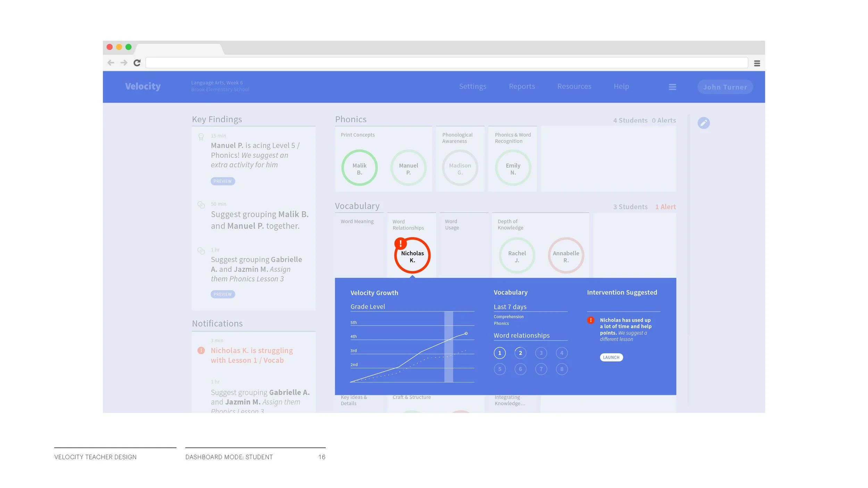This screenshot has width=868, height=488.
Task: Click the highlighted bar on the growth chart
Action: coord(449,347)
